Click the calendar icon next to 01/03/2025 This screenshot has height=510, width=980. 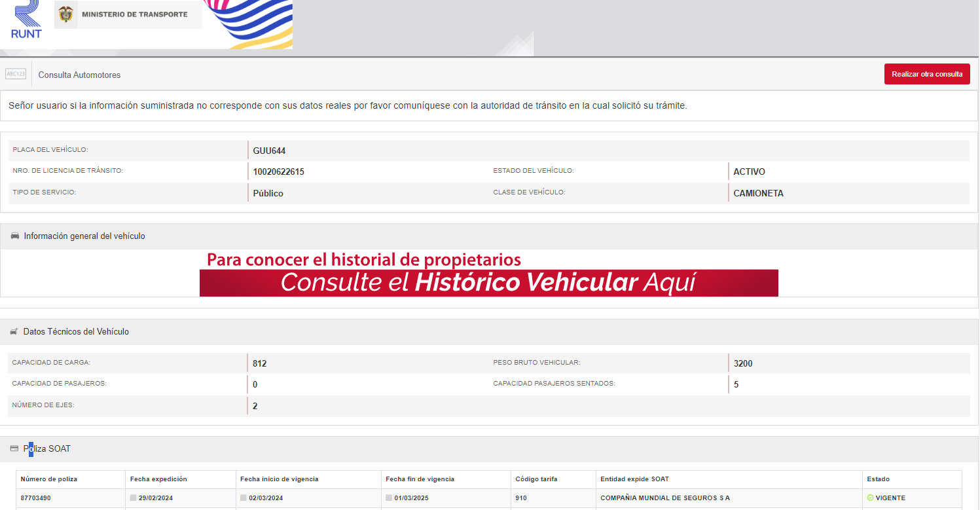point(389,498)
